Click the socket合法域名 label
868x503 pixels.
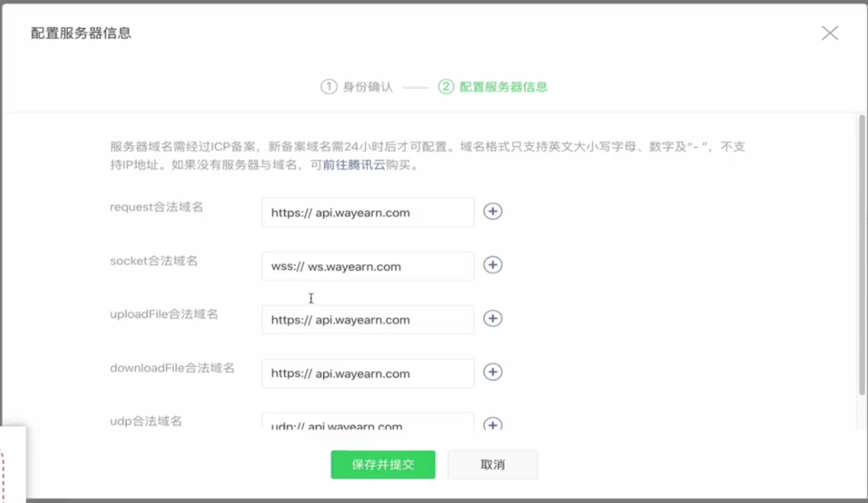(154, 260)
